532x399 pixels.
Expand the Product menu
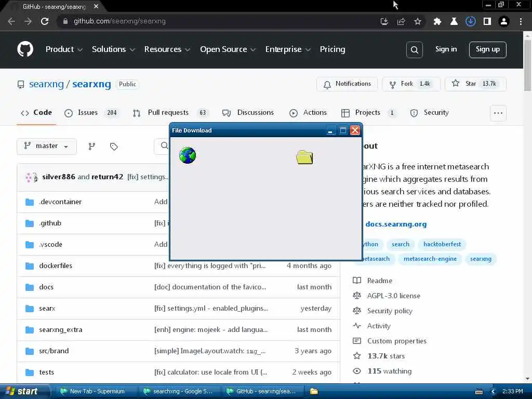click(x=64, y=49)
